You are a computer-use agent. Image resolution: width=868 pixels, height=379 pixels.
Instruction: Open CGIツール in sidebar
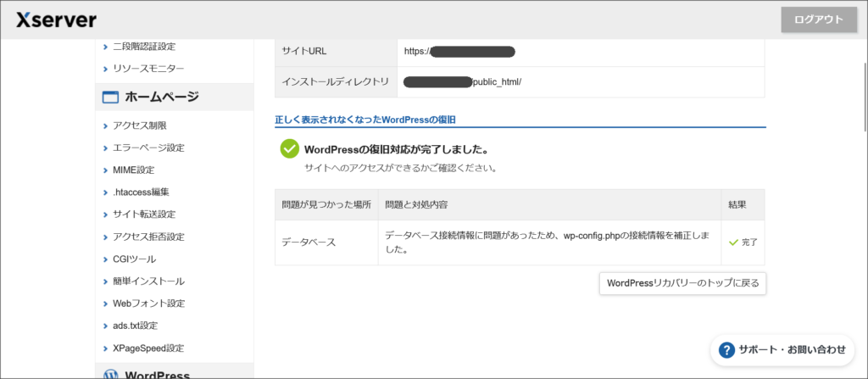[x=135, y=259]
